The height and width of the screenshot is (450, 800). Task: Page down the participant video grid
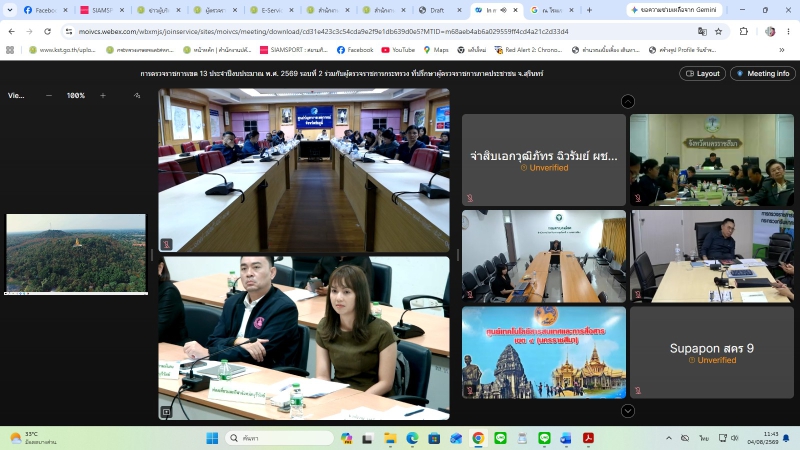(x=628, y=411)
